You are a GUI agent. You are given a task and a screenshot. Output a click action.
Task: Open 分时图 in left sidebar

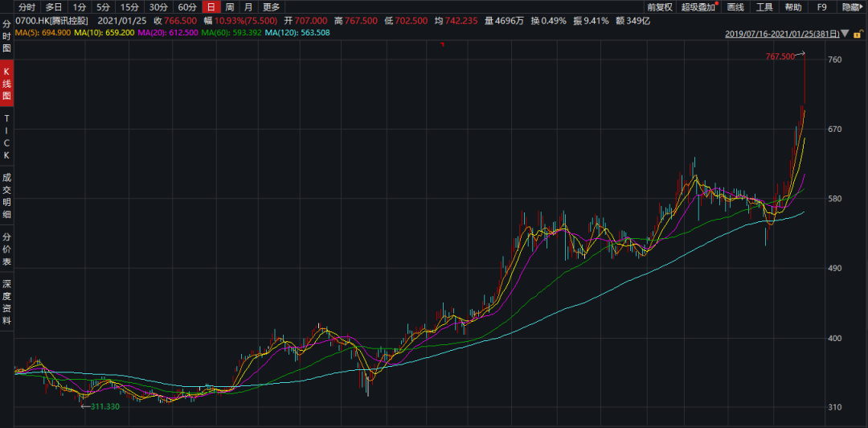pos(6,36)
